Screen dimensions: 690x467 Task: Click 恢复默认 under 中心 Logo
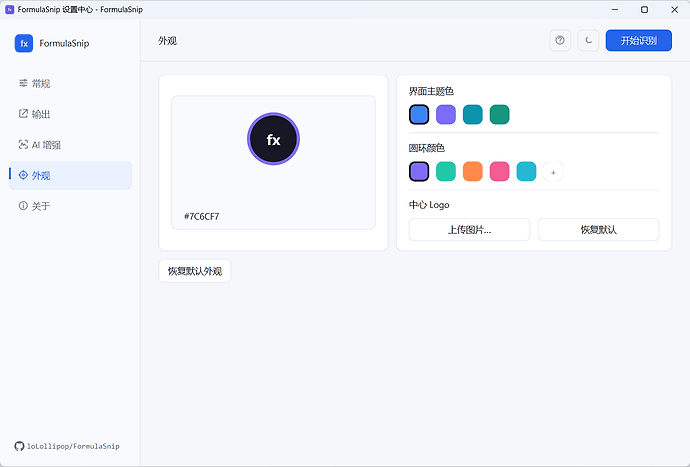pyautogui.click(x=598, y=229)
